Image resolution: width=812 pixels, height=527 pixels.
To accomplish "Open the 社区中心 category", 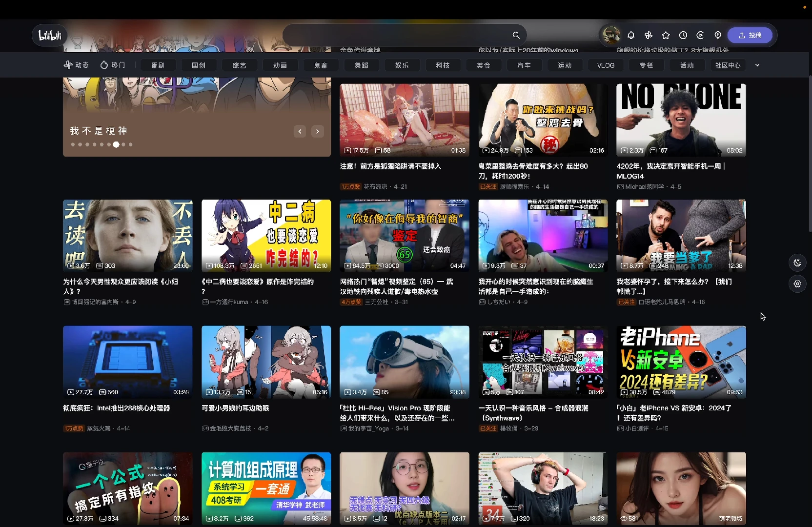I will pos(728,65).
